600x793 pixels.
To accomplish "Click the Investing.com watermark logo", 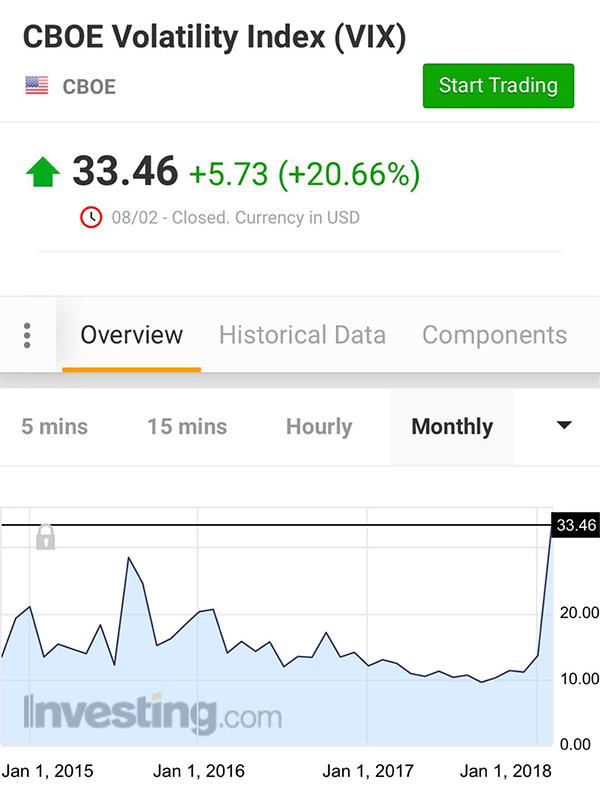I will 152,715.
